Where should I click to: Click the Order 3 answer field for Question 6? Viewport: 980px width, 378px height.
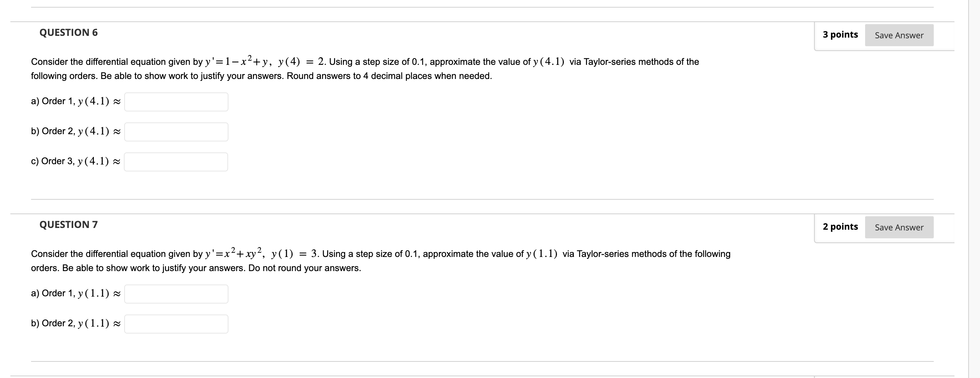pos(176,162)
